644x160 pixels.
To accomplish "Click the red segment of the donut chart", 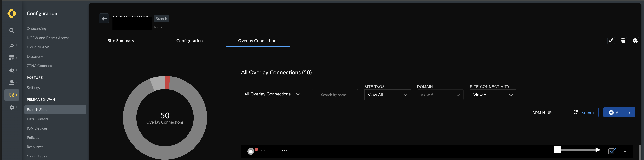I will pyautogui.click(x=167, y=82).
